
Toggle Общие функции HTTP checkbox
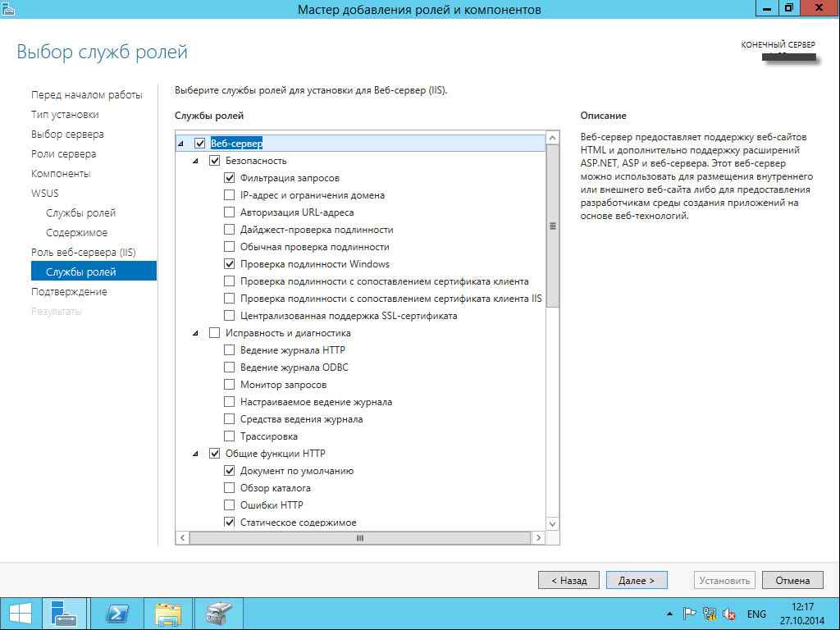click(x=214, y=453)
